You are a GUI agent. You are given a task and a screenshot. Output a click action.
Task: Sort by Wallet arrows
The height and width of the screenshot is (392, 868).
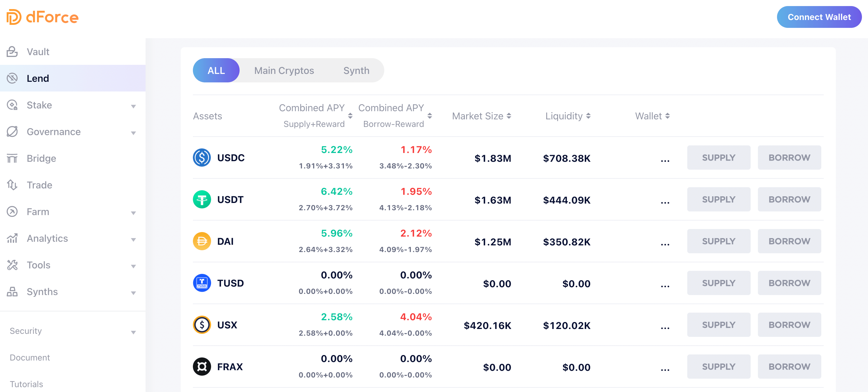pyautogui.click(x=668, y=116)
